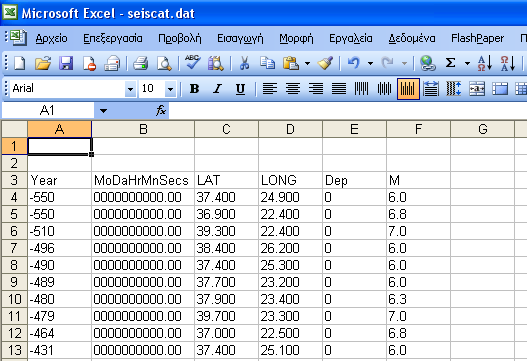Cut selection with the scissors icon
This screenshot has width=527, height=361.
pyautogui.click(x=244, y=63)
